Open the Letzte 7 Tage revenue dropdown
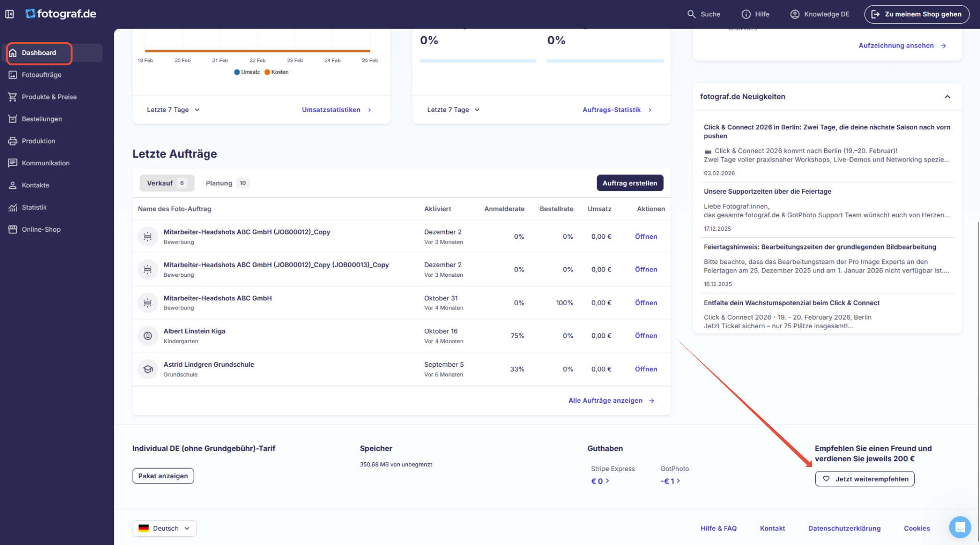 click(x=173, y=110)
